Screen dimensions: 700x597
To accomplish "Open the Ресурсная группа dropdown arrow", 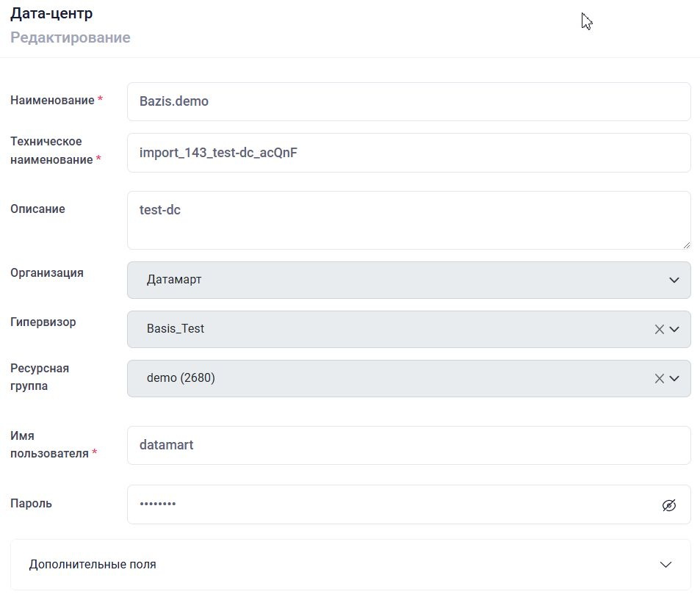I will click(x=674, y=379).
